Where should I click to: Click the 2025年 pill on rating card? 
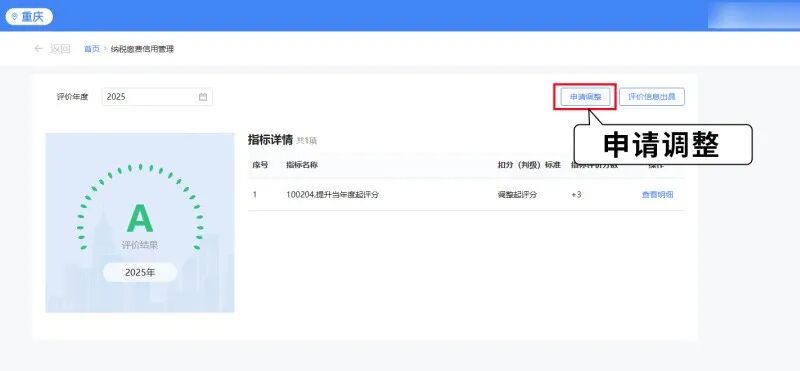click(x=140, y=273)
